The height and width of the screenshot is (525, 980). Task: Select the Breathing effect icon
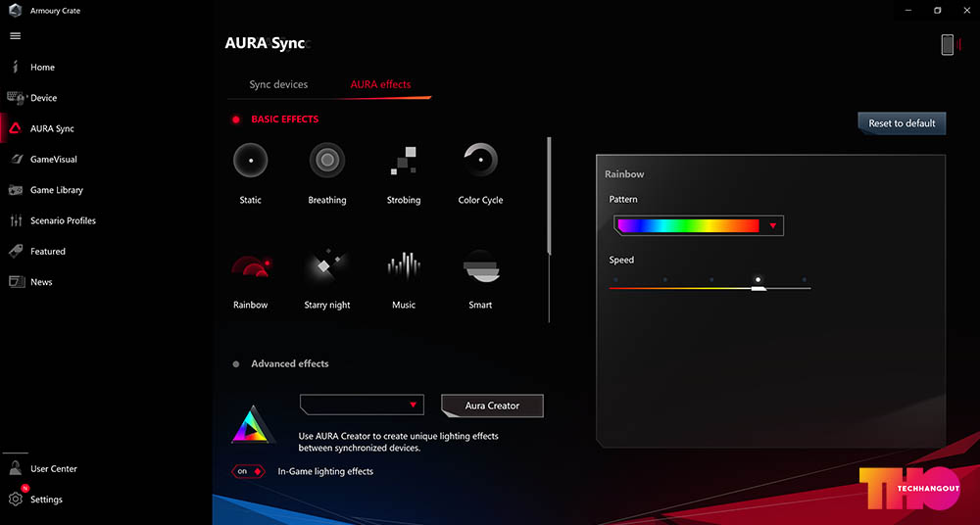point(327,160)
